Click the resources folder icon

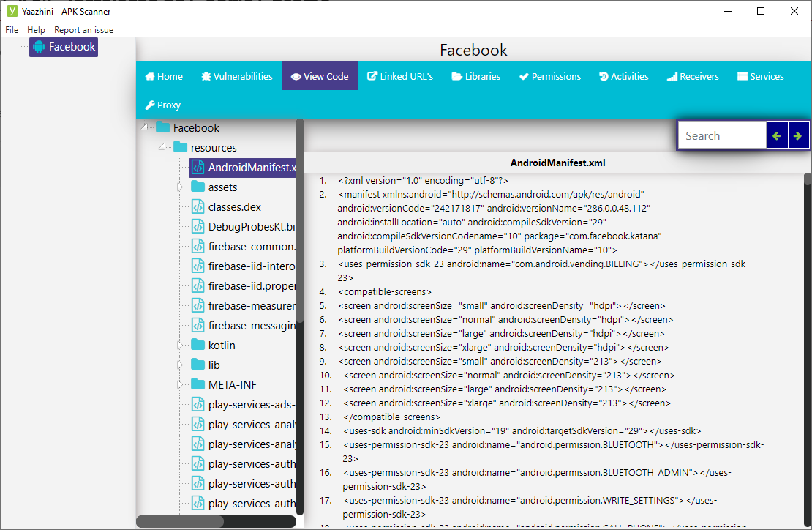coord(181,147)
